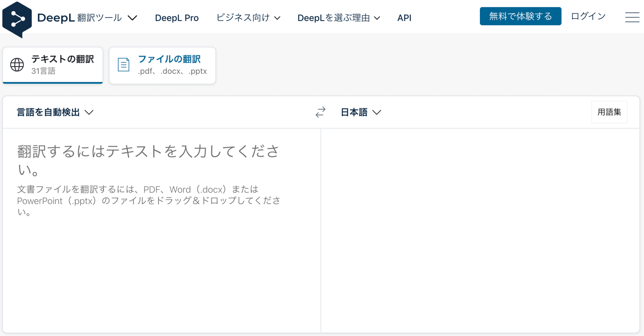
Task: Click the document icon on file translation tab
Action: point(123,64)
